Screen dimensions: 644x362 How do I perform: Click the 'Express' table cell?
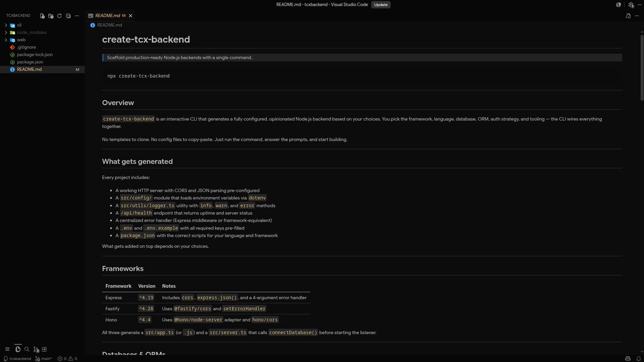click(x=114, y=297)
